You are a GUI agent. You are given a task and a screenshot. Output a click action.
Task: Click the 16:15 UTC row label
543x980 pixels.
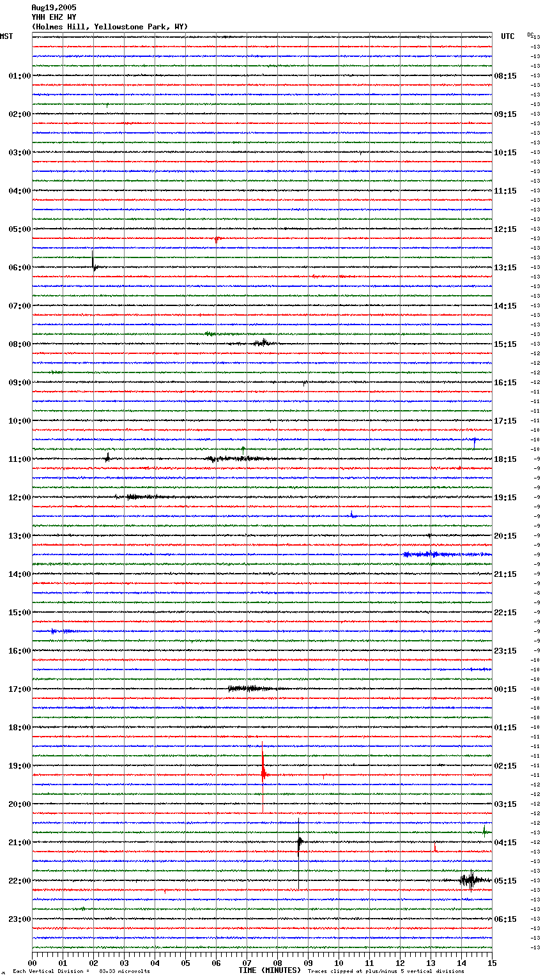point(505,383)
